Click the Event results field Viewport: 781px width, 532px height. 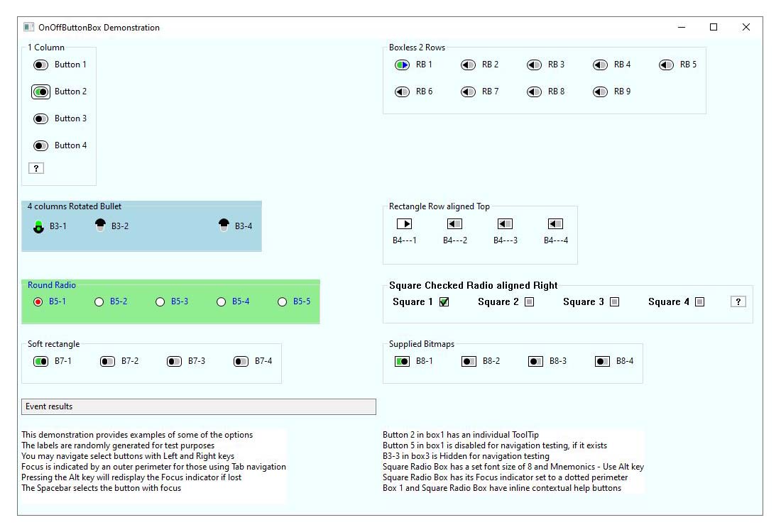[198, 406]
